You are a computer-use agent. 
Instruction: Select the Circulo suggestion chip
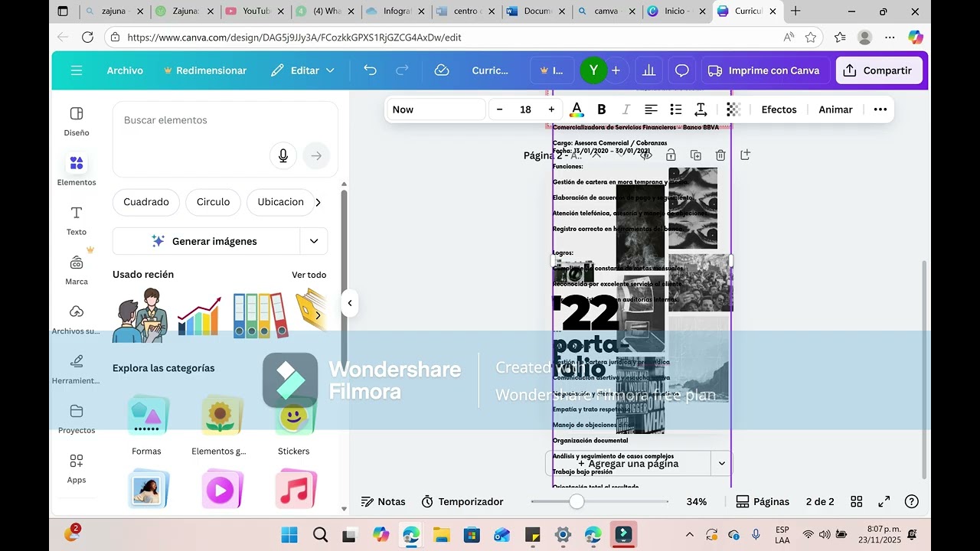(213, 202)
